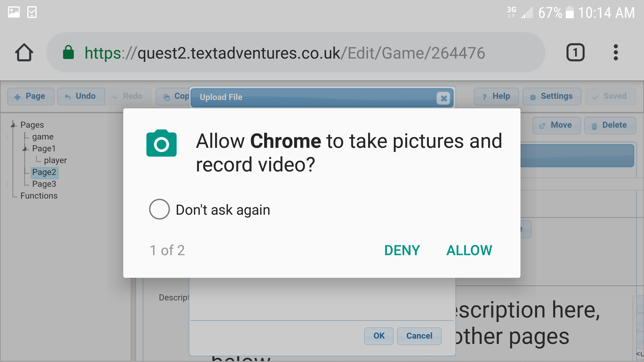Image resolution: width=644 pixels, height=362 pixels.
Task: Tap DENY on the permission dialog
Action: click(402, 250)
